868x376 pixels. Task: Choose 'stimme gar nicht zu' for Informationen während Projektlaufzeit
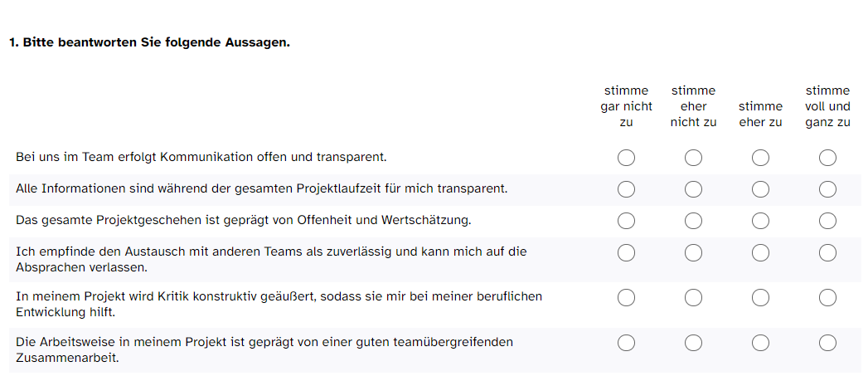[626, 190]
